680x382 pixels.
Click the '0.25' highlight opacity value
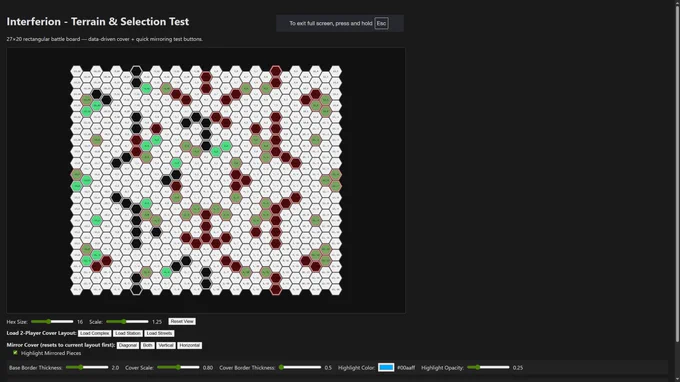click(518, 368)
